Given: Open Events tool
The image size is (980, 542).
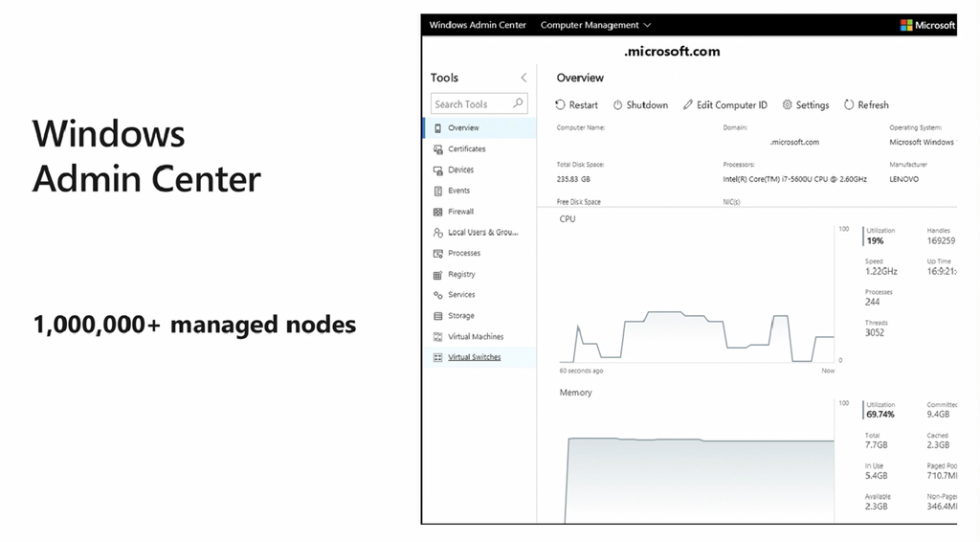Looking at the screenshot, I should 480,191.
